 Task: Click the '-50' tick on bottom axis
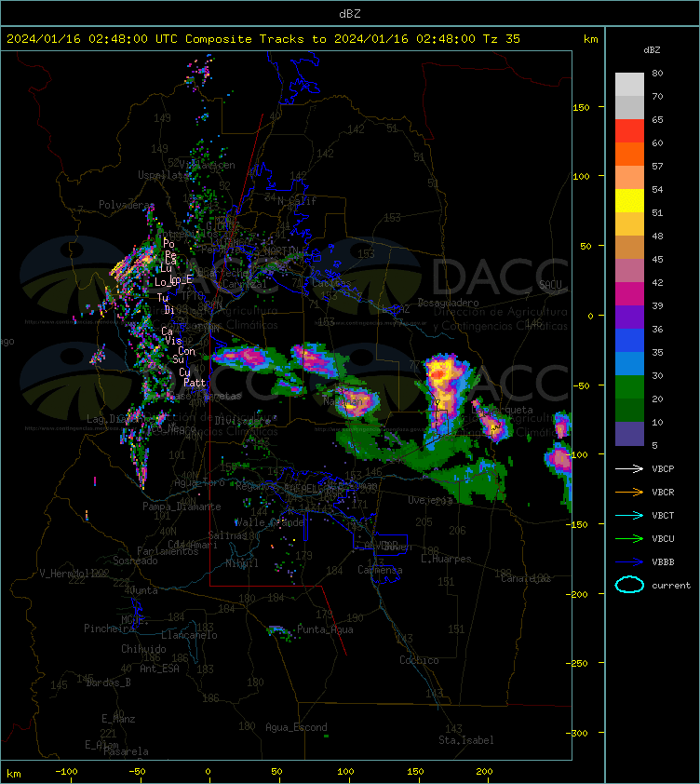point(137,772)
